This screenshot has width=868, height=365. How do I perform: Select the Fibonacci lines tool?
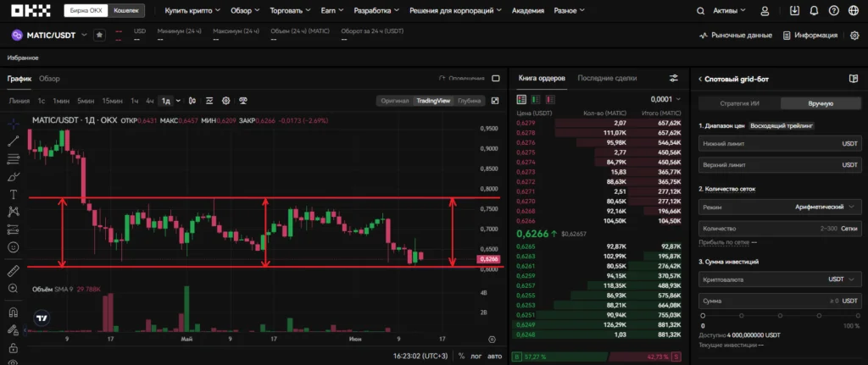(14, 159)
